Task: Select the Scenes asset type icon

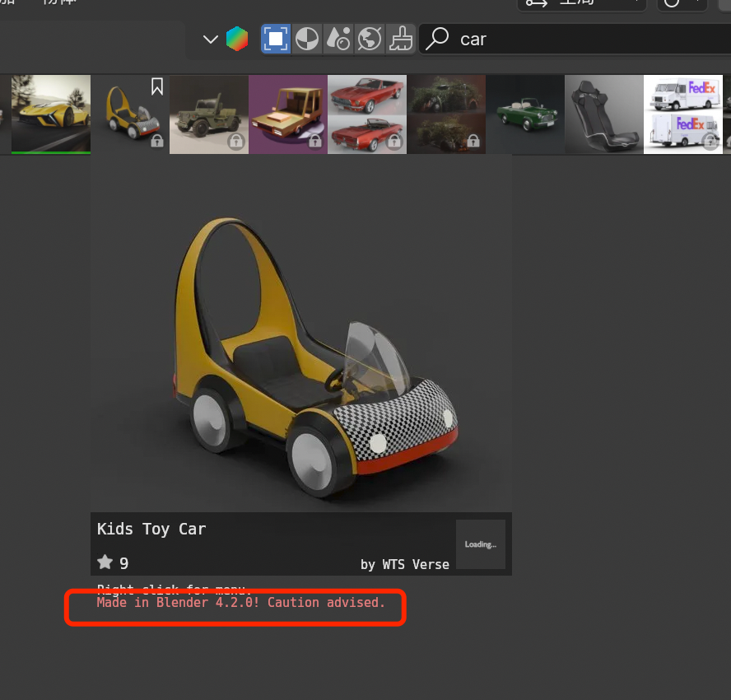Action: [338, 39]
